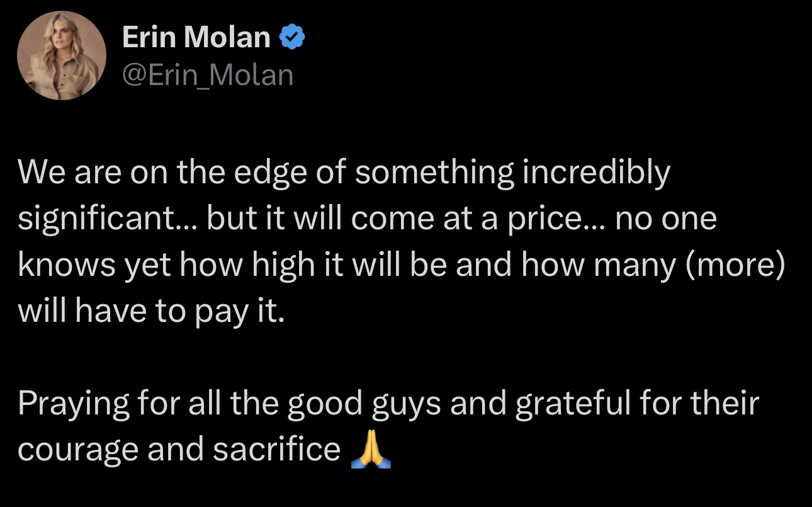Click the word "grateful" in the tweet
Screen dimensions: 812x507
[x=573, y=404]
